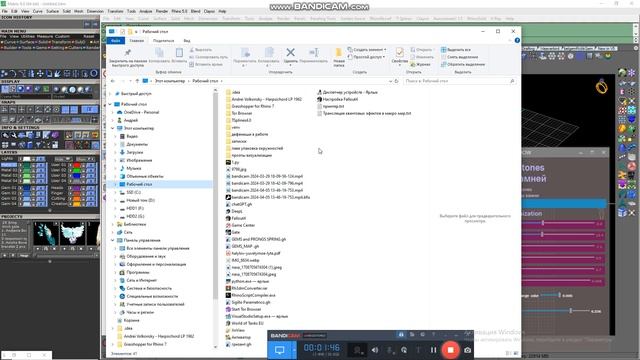The image size is (640, 360).
Task: Select 'Tor Browser' folder in file list
Action: pos(239,113)
